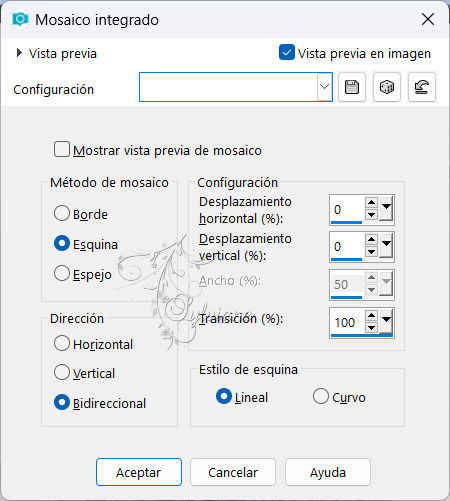The image size is (450, 501).
Task: Choose Curvo corner style
Action: (321, 396)
